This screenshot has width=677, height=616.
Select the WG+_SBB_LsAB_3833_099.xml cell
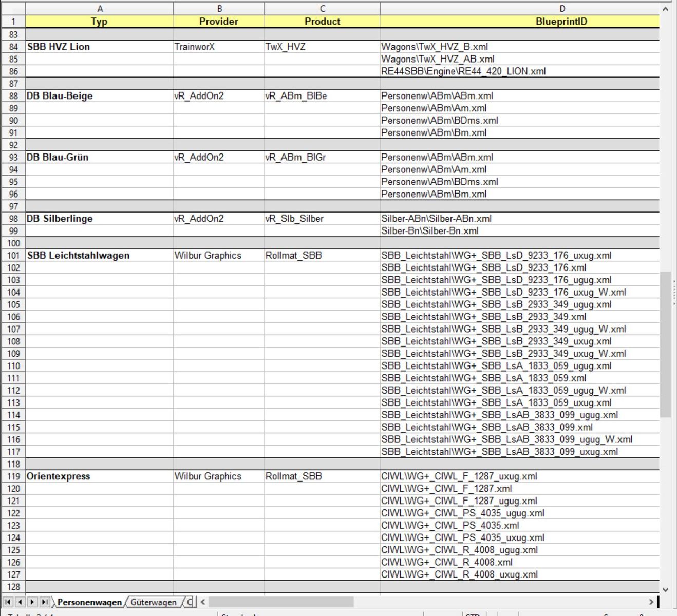click(x=520, y=427)
